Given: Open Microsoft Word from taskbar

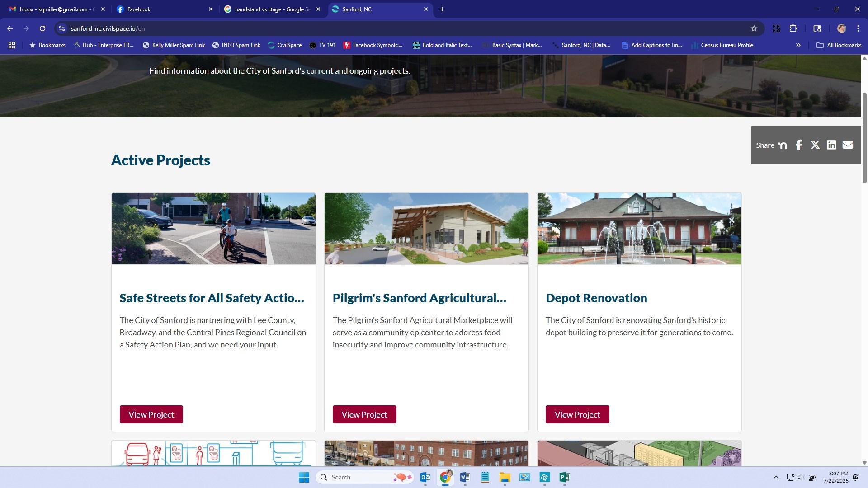Looking at the screenshot, I should point(465,477).
